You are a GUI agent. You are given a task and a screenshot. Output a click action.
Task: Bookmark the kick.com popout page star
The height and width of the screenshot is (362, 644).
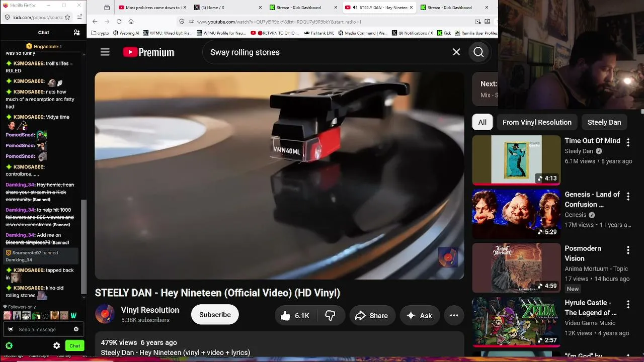click(67, 17)
